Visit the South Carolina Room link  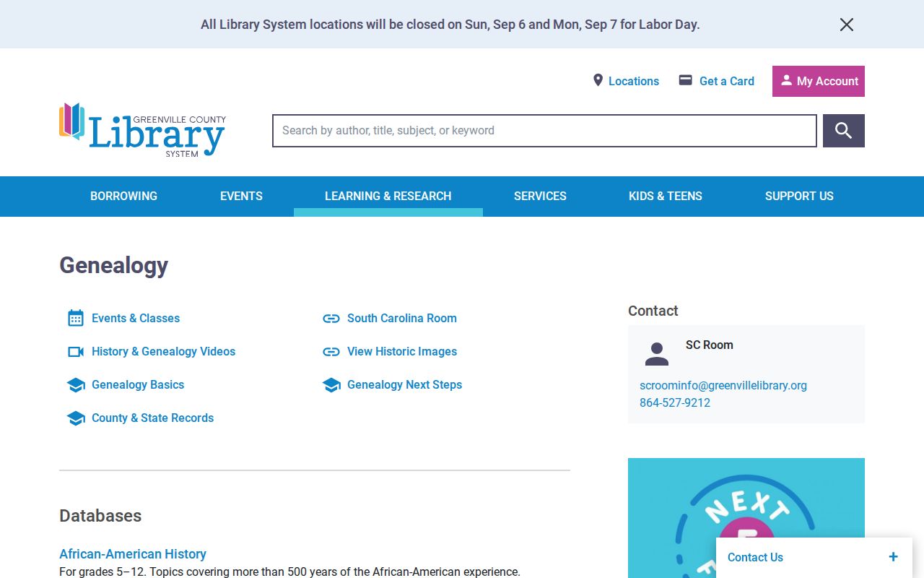click(x=402, y=318)
